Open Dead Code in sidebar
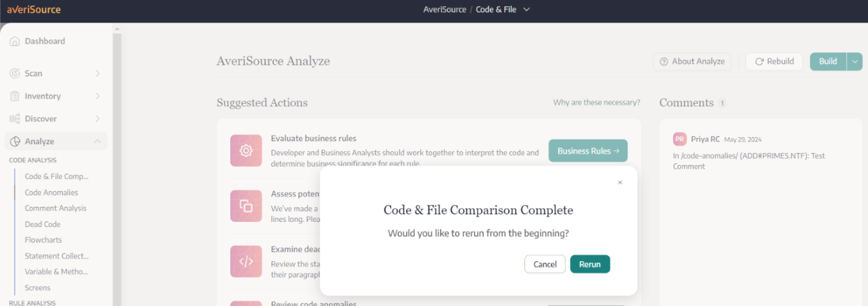 point(42,224)
